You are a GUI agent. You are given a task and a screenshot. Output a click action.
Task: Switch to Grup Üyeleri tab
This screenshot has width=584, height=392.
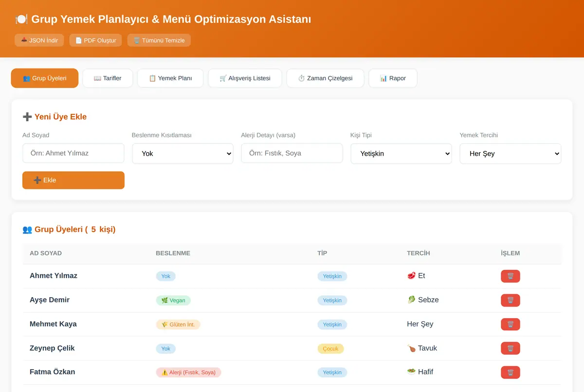(45, 78)
